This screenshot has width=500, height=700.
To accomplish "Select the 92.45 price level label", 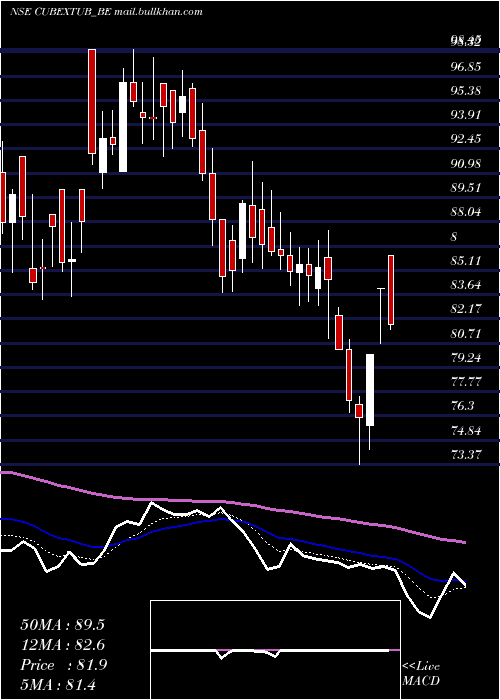I will tap(466, 139).
